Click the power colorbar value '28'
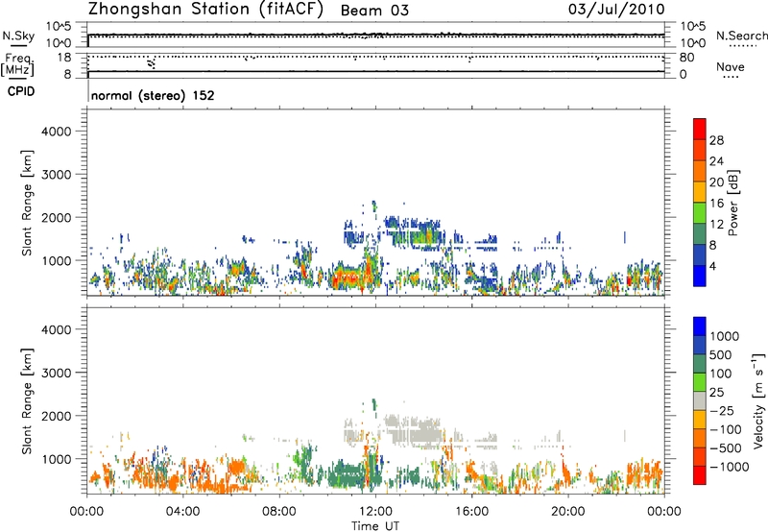Viewport: 768px width, 532px height. (x=716, y=140)
